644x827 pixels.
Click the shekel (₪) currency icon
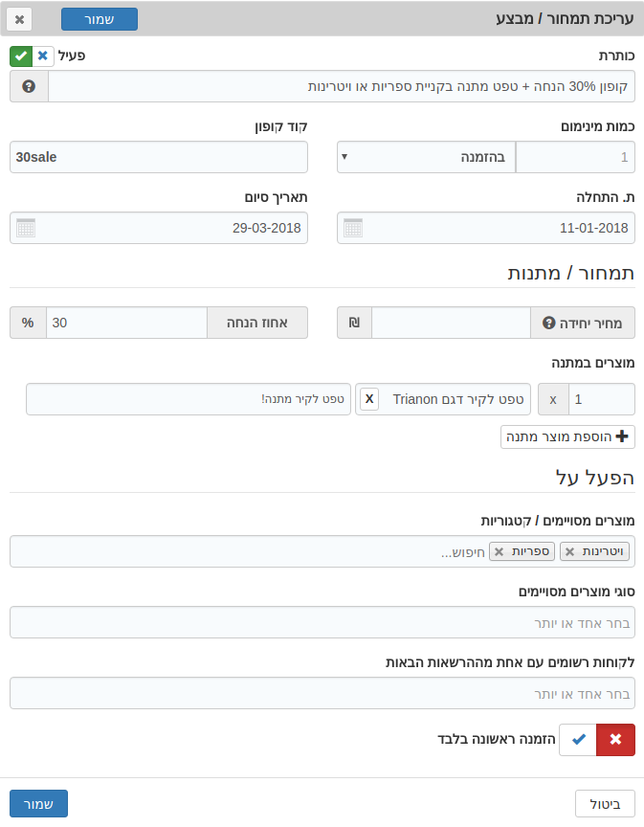coord(352,323)
